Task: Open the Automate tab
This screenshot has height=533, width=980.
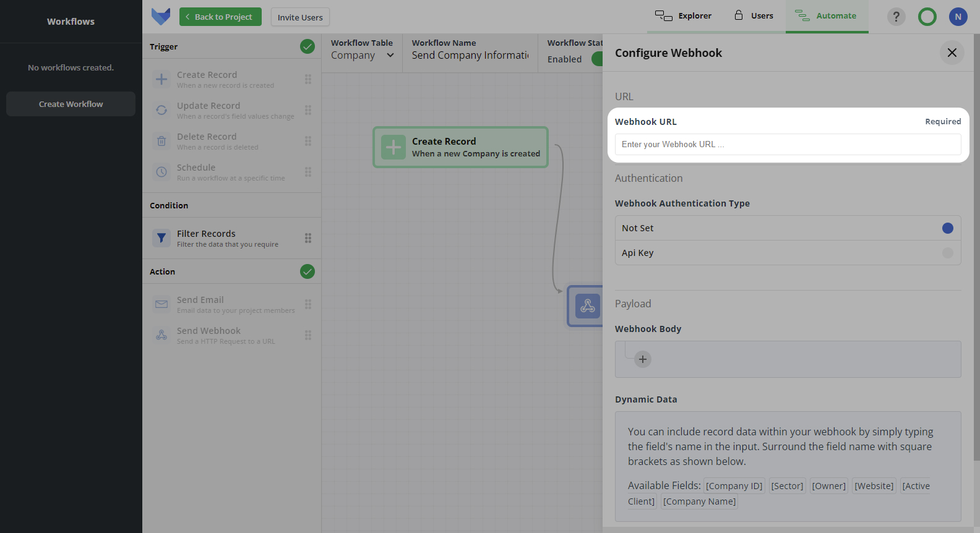Action: pyautogui.click(x=827, y=16)
